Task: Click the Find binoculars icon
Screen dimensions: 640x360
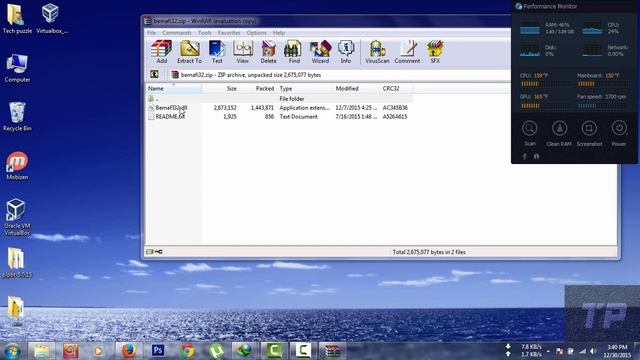Action: (x=293, y=52)
